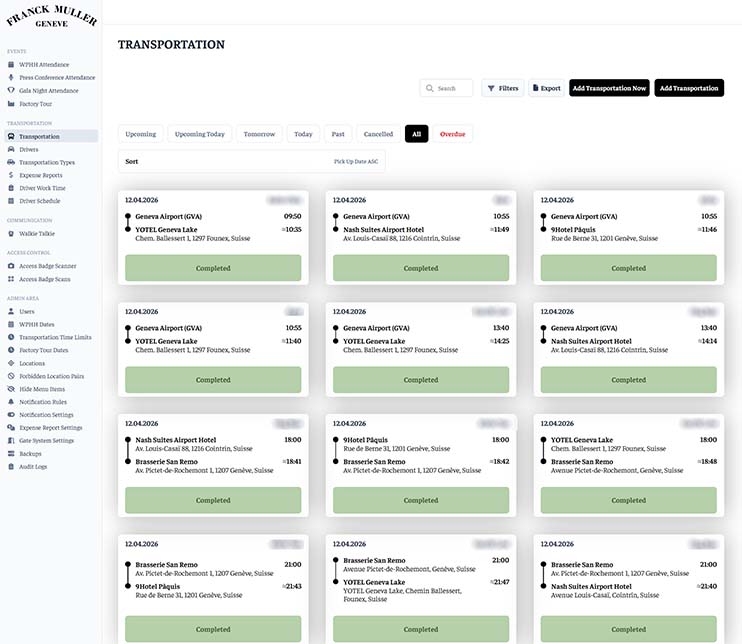Click Completed on card arriving 11:49
Viewport: 742px width, 644px height.
[421, 268]
